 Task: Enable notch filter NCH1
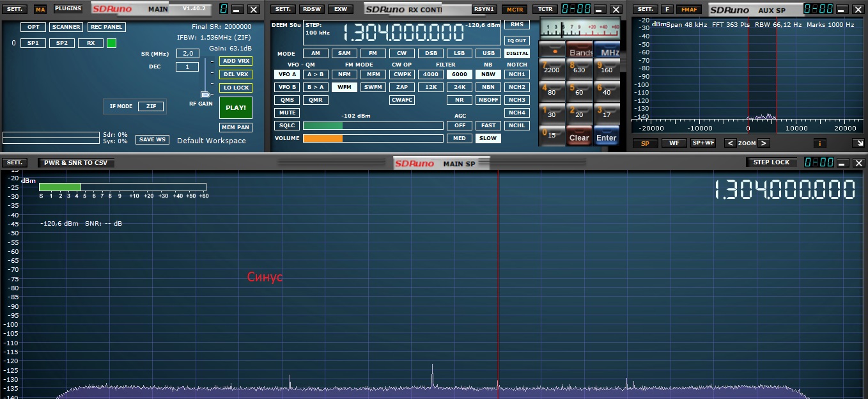point(517,74)
